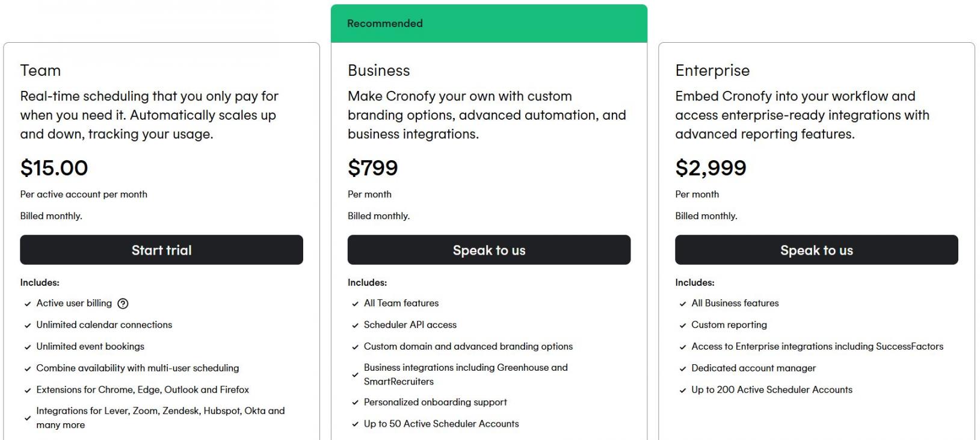Click the checkmark beside Unlimited calendar connections

[x=28, y=326]
